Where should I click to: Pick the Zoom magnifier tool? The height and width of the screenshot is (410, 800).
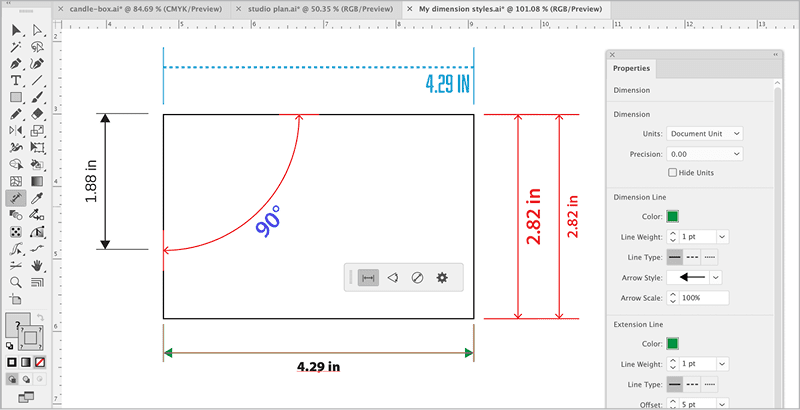(16, 283)
